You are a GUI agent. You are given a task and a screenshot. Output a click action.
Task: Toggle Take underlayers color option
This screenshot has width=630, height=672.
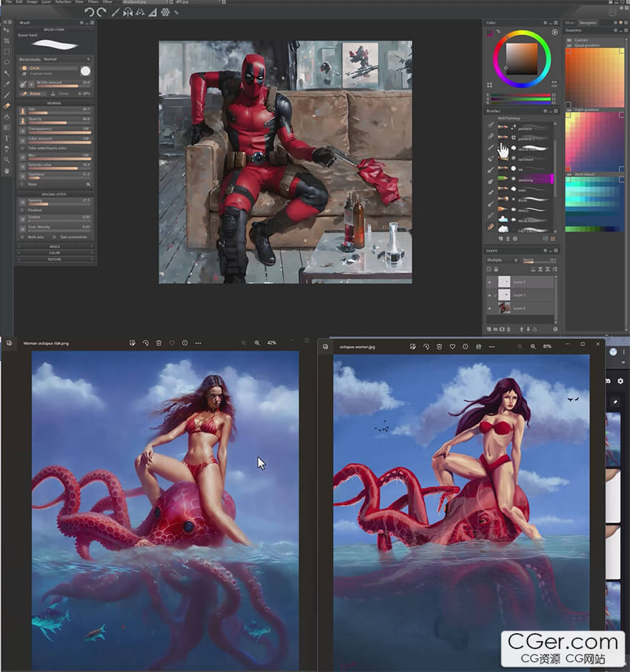pyautogui.click(x=44, y=148)
